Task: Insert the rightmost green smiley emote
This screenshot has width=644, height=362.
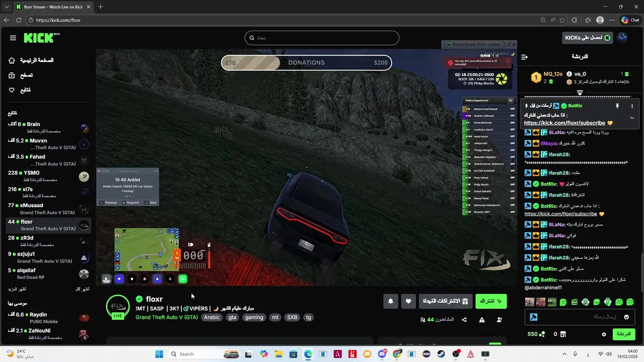Action: point(629,302)
